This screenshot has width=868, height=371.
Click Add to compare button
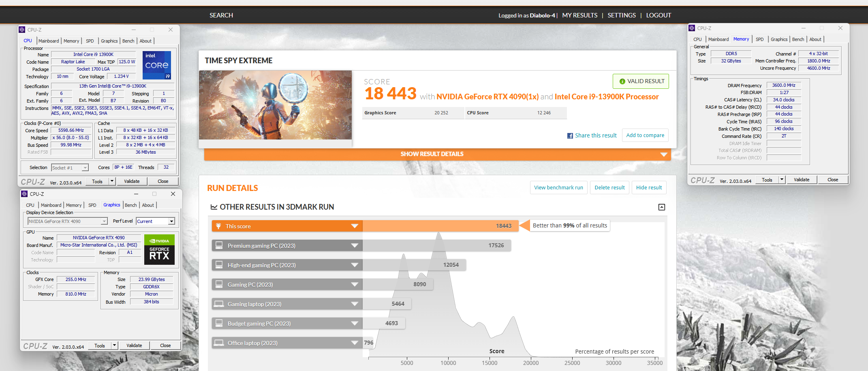tap(645, 135)
